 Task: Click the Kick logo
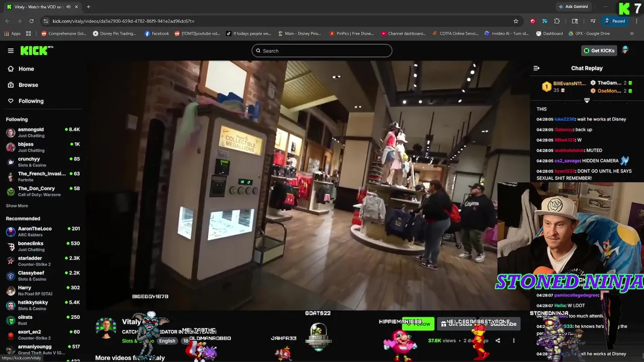[x=36, y=50]
